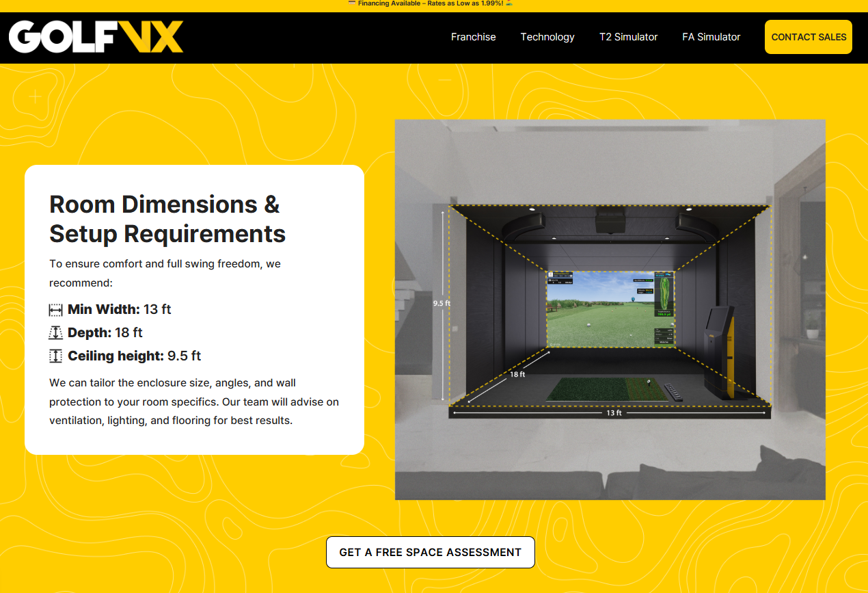Click the Depth dimension icon
Screen dimensions: 868x593
[x=56, y=333]
